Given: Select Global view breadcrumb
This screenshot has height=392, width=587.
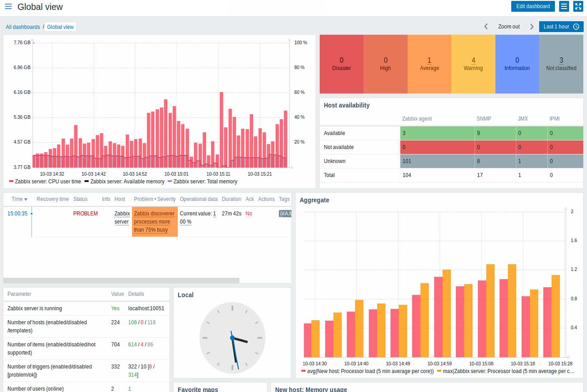Looking at the screenshot, I should click(x=61, y=27).
